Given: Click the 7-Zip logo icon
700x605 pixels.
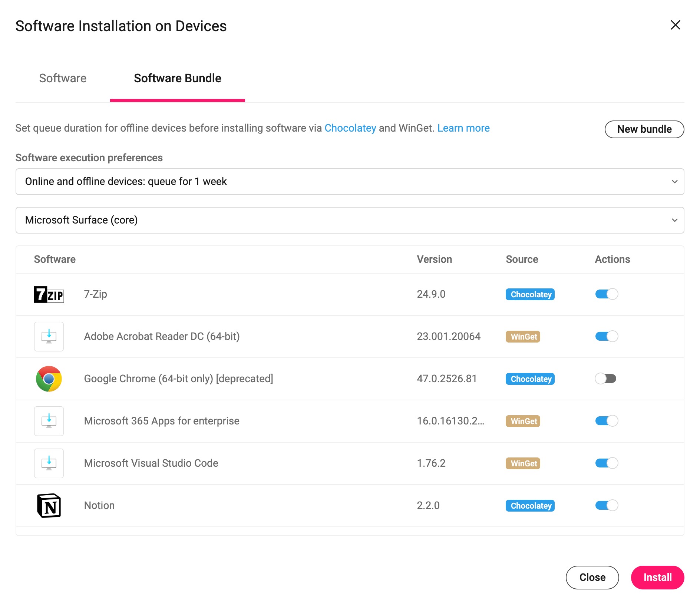Looking at the screenshot, I should click(49, 294).
